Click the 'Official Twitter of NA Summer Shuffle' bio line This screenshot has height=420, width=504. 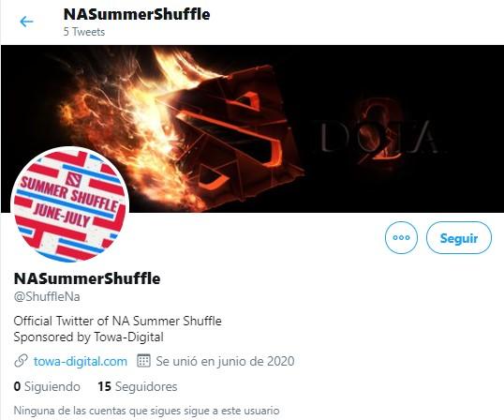coord(118,321)
